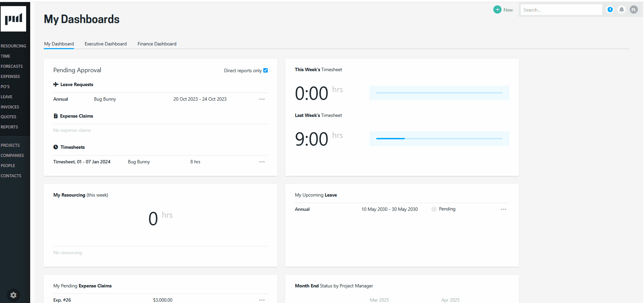The height and width of the screenshot is (303, 644).
Task: Click the Search input field
Action: 561,10
